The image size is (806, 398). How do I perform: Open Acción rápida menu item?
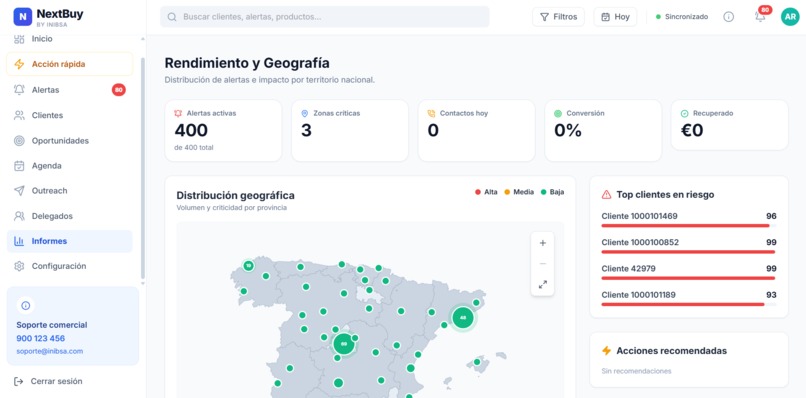pyautogui.click(x=70, y=64)
